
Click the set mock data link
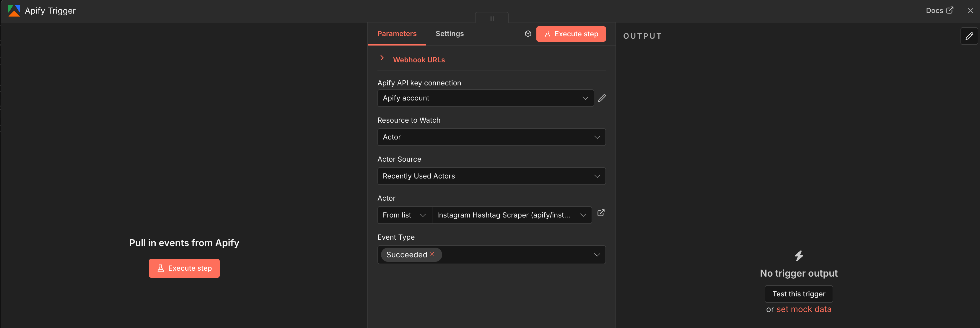[x=804, y=309]
